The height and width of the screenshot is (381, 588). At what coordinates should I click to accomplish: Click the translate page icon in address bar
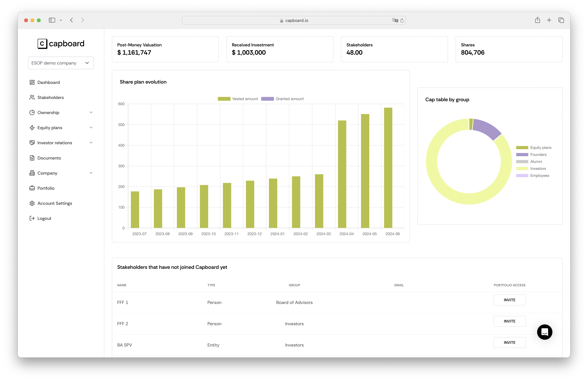coord(395,20)
